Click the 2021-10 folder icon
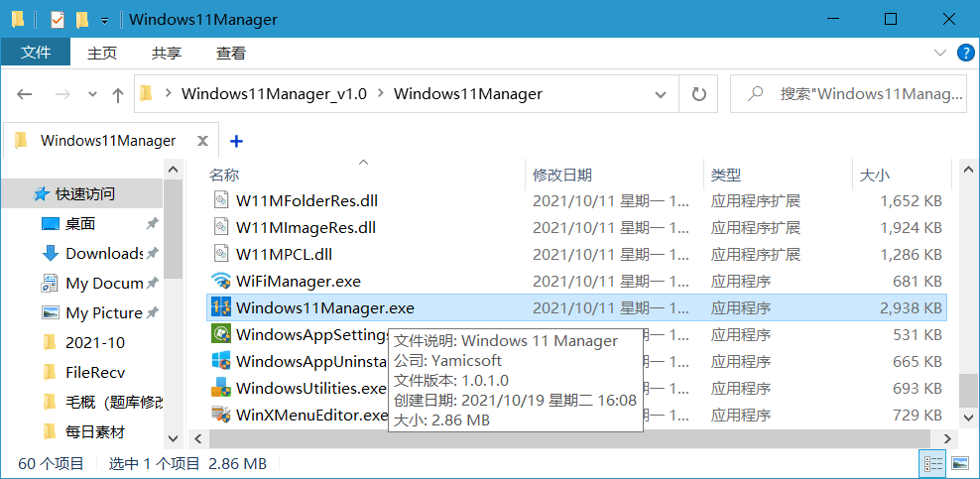Screen dimensions: 980x479 [50, 342]
